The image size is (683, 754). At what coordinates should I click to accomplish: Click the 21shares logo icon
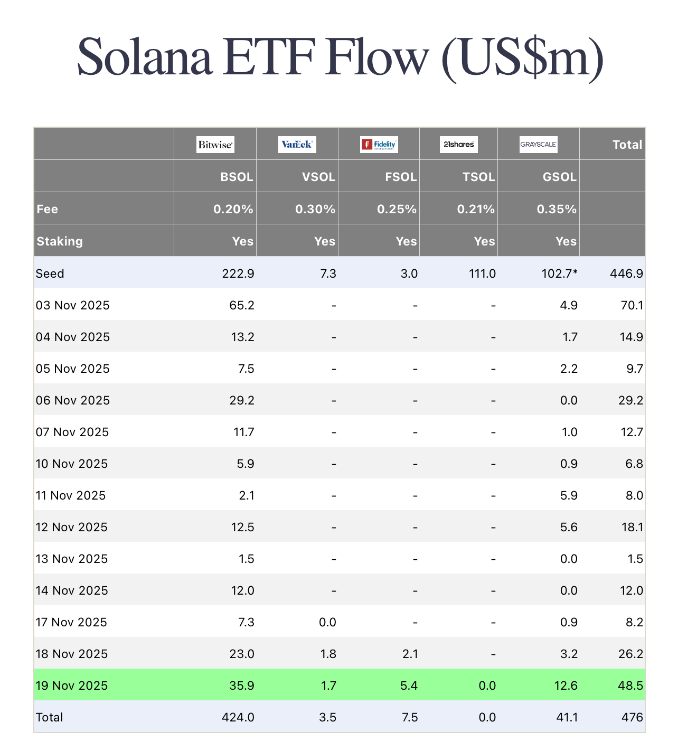(x=459, y=145)
